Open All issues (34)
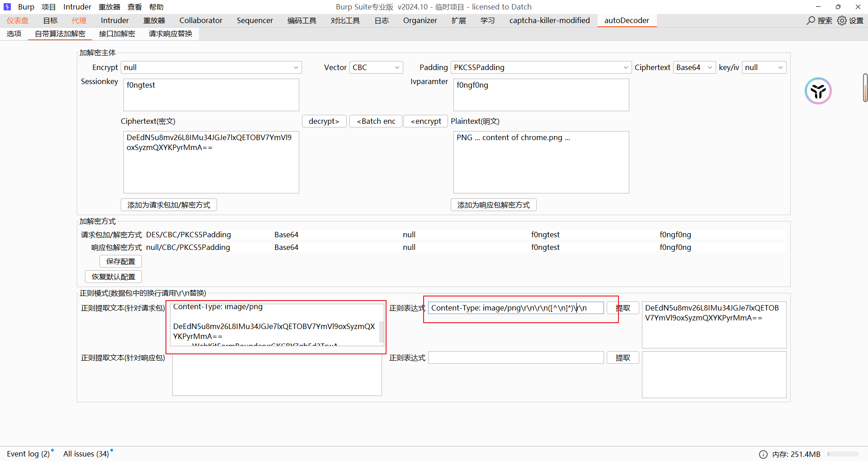The image size is (868, 461). pyautogui.click(x=86, y=454)
